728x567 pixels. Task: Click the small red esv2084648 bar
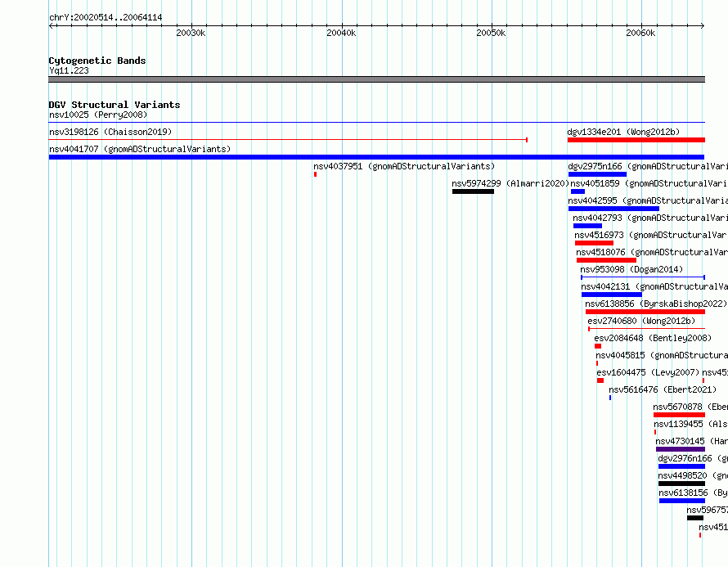tap(598, 346)
